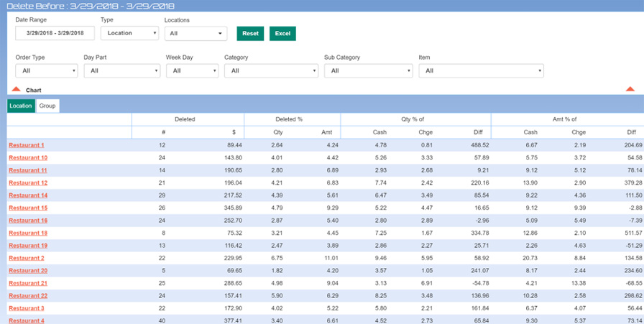Expand the Locations dropdown
Viewport: 644px width, 324px height.
195,34
